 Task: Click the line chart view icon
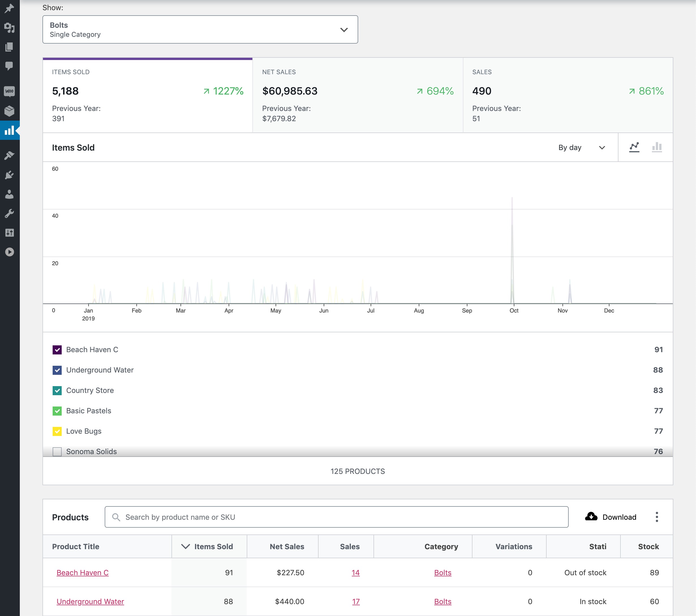click(x=634, y=147)
